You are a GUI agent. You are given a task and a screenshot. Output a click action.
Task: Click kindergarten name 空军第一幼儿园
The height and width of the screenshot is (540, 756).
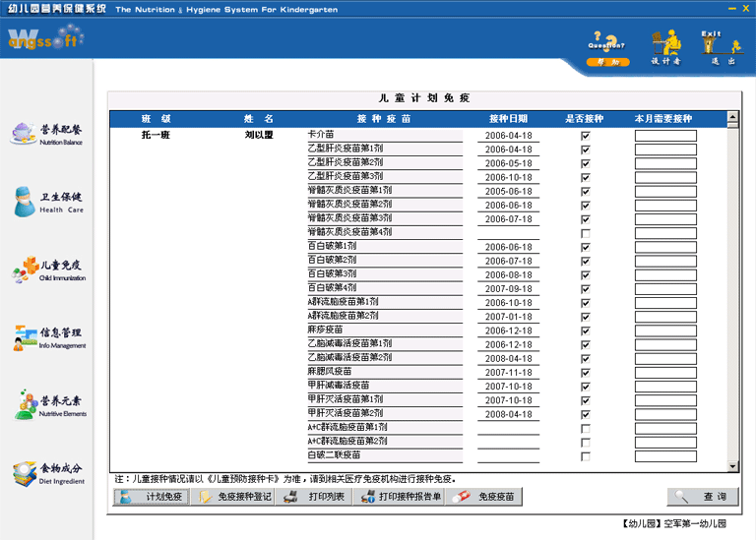pyautogui.click(x=695, y=523)
